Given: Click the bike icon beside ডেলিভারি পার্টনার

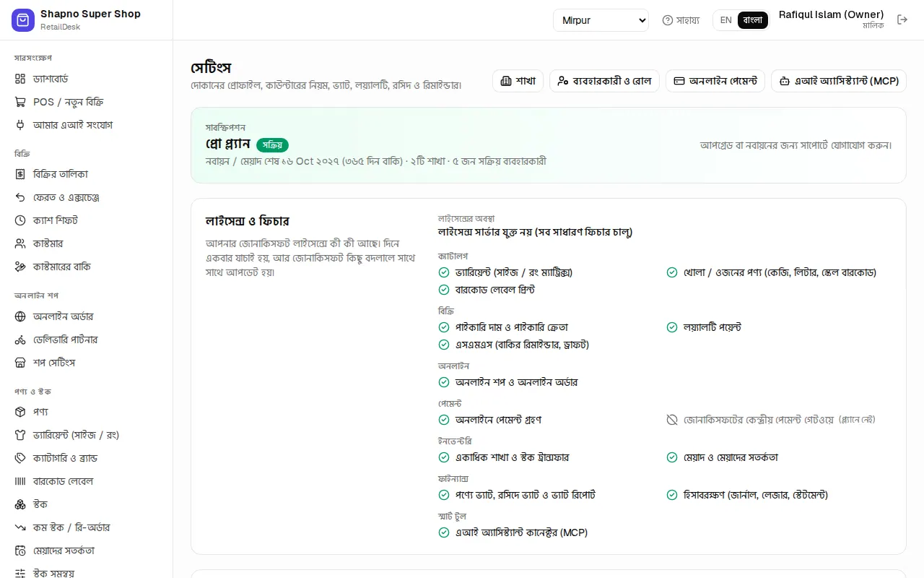Looking at the screenshot, I should 20,340.
